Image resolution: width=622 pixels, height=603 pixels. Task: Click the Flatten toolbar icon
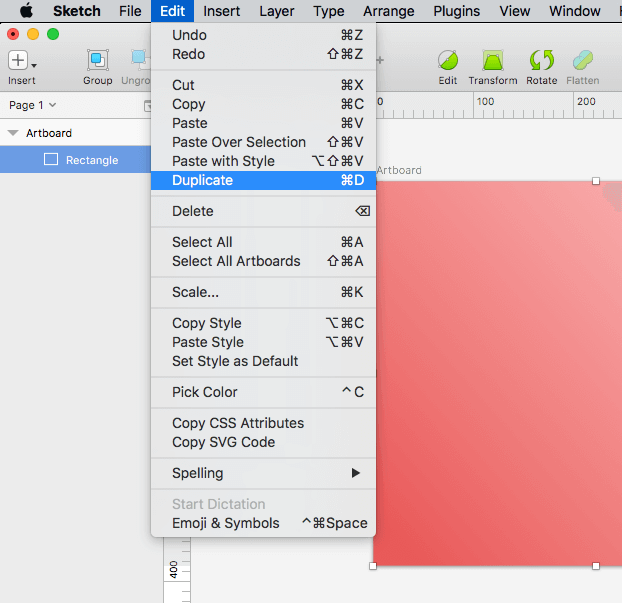coord(583,60)
